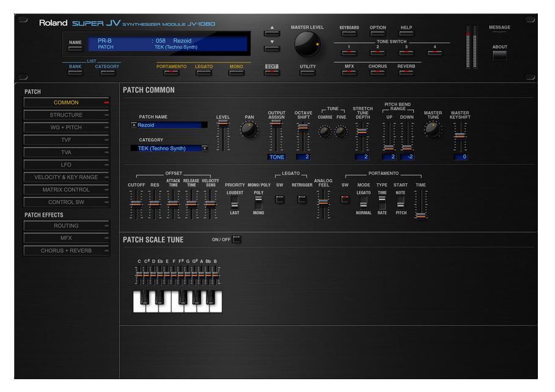The width and height of the screenshot is (555, 392).
Task: Toggle Tone Switch 4
Action: (435, 53)
